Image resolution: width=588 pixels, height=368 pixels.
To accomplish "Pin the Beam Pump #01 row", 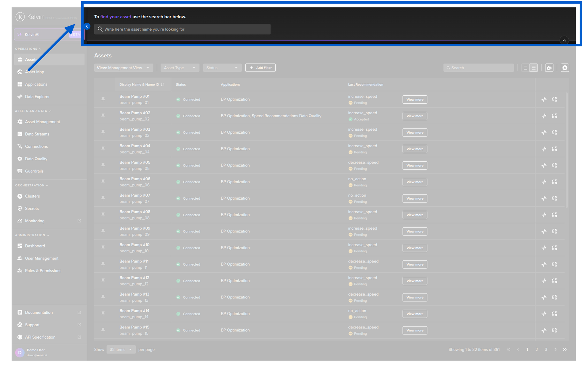I will pos(103,99).
